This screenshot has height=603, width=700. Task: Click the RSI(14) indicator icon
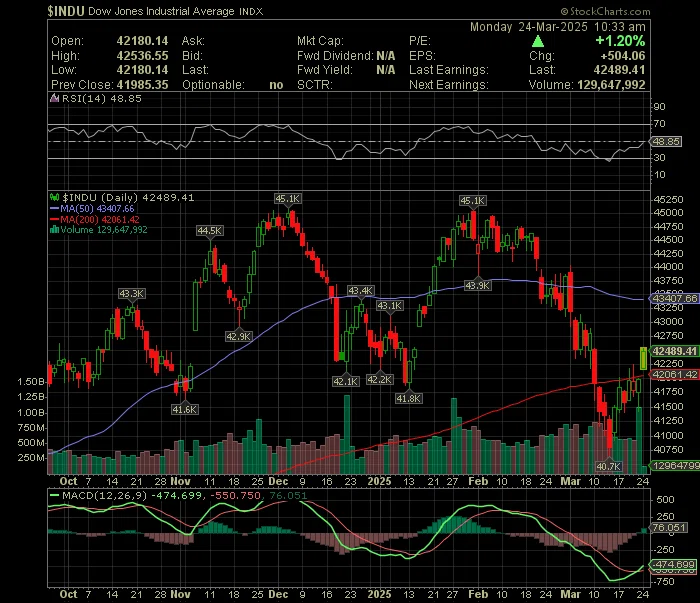coord(54,98)
